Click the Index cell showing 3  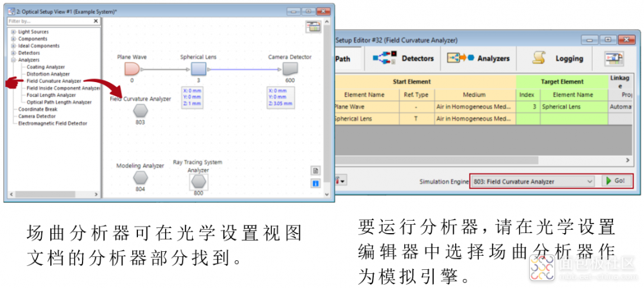coord(528,107)
